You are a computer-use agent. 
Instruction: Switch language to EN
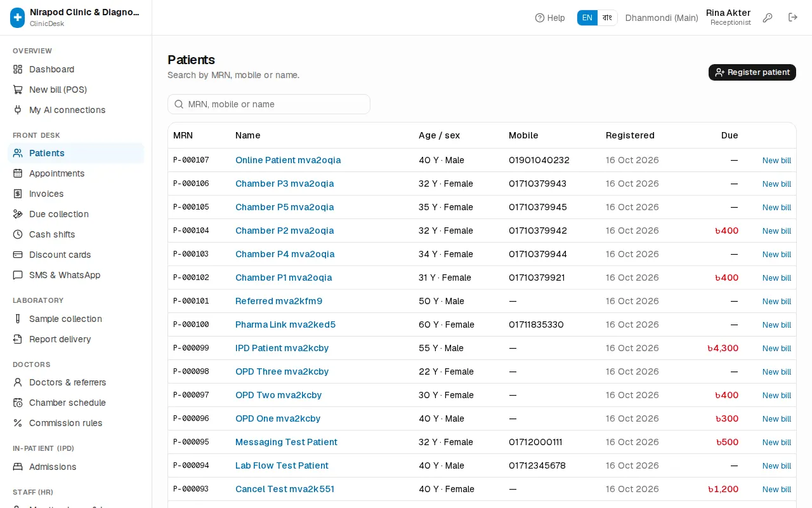[587, 18]
